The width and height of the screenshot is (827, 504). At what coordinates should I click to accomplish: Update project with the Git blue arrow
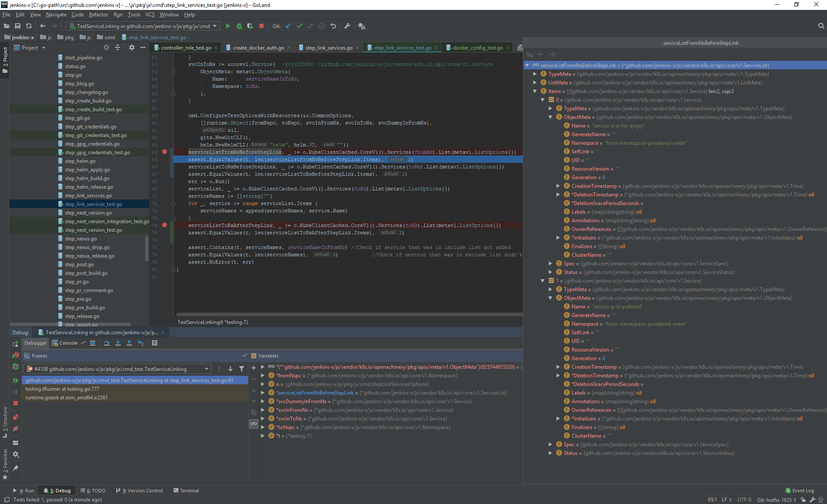click(x=288, y=26)
